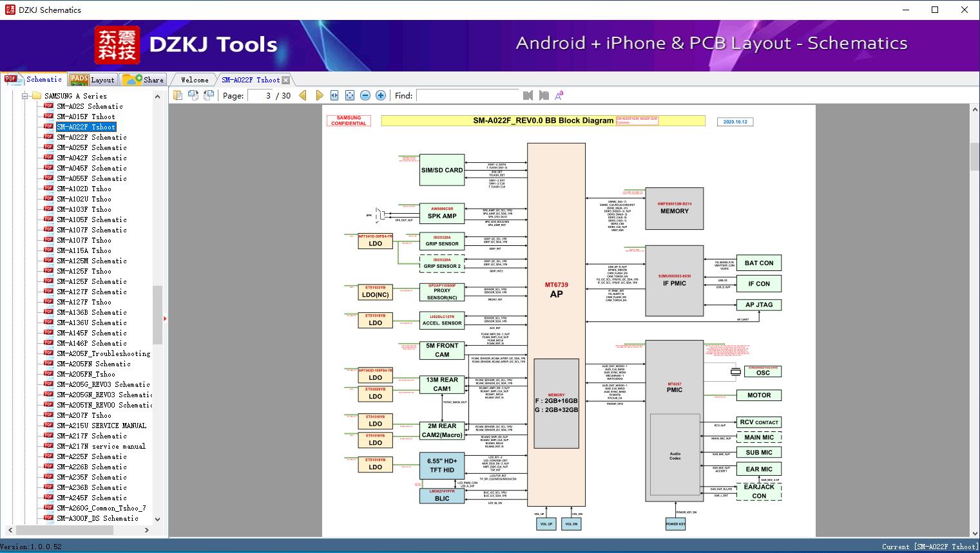Open SM-A235F Schematic in the tree
The width and height of the screenshot is (980, 553).
click(x=91, y=477)
